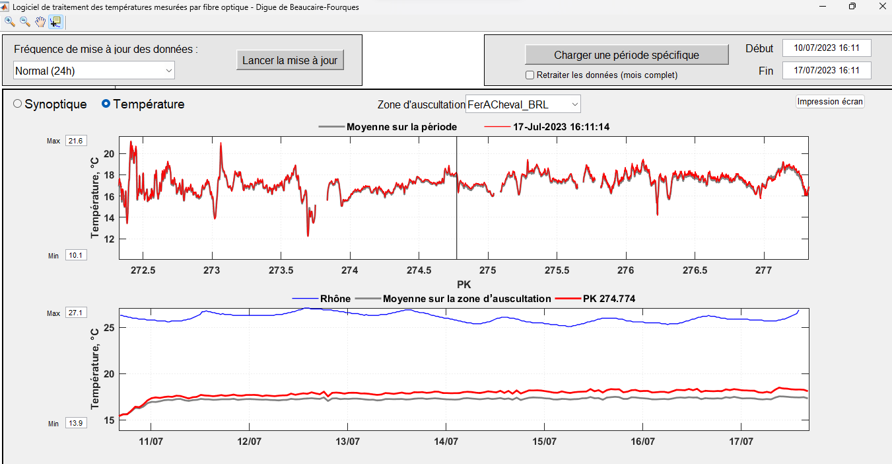
Task: Select the Zoom In magnifier tool
Action: coord(9,21)
